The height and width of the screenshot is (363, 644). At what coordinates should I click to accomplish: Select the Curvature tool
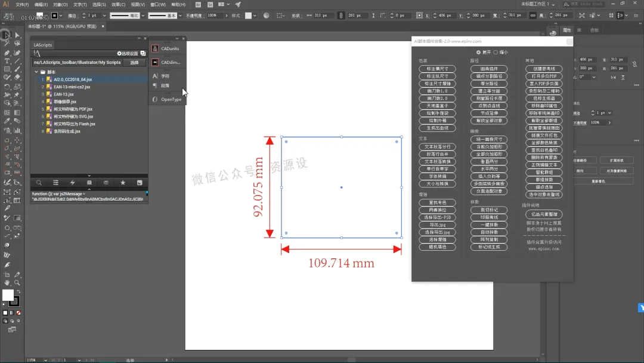point(17,53)
